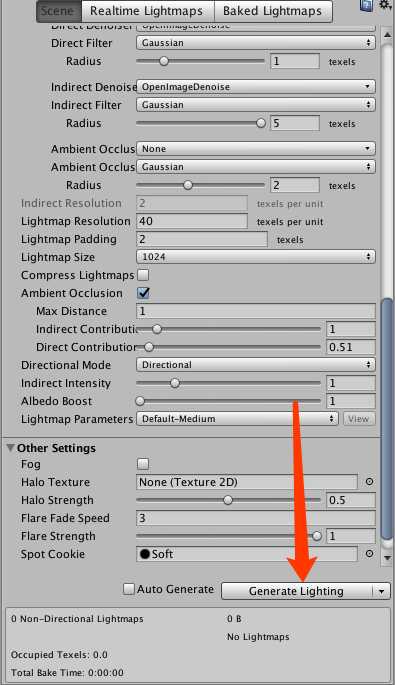Click the Flare Strength value field
This screenshot has width=395, height=685.
pos(350,536)
